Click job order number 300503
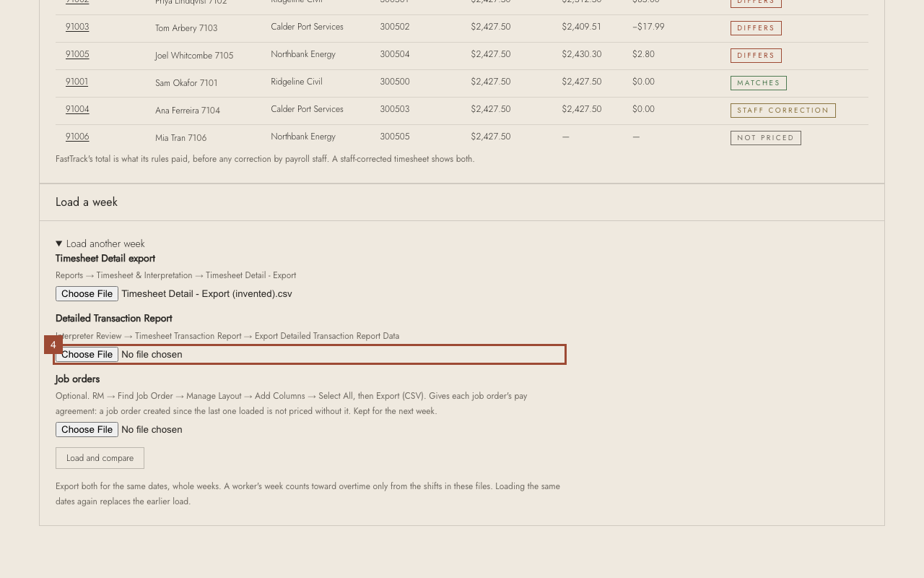This screenshot has height=578, width=924. pos(395,109)
